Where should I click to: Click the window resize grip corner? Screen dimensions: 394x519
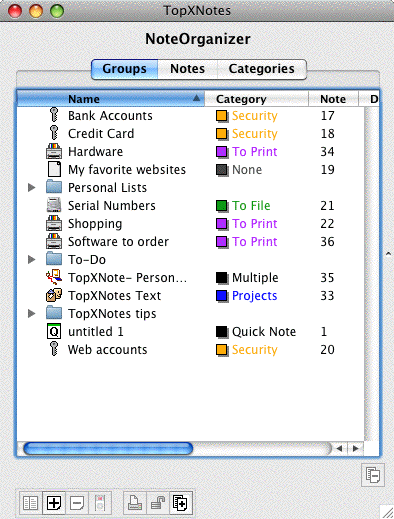tap(387, 512)
